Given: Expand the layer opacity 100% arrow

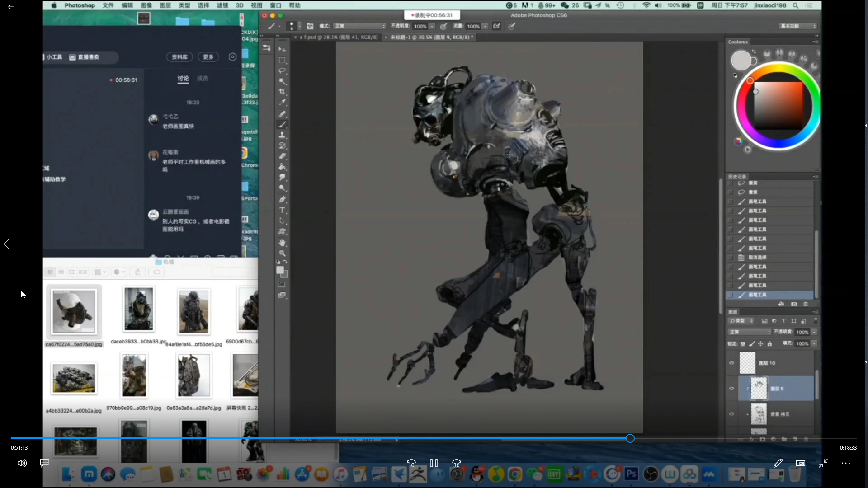Looking at the screenshot, I should pyautogui.click(x=814, y=332).
